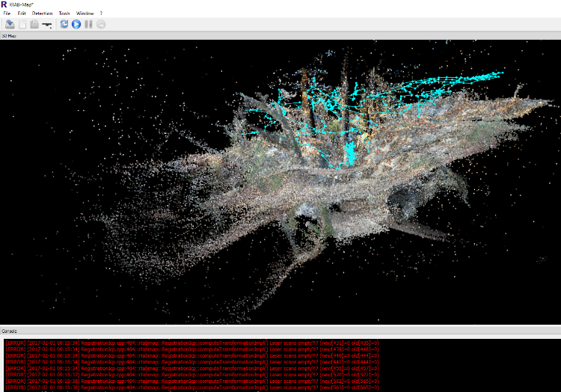
Task: Click the cyan trajectory path in 3D Map
Action: click(348, 153)
